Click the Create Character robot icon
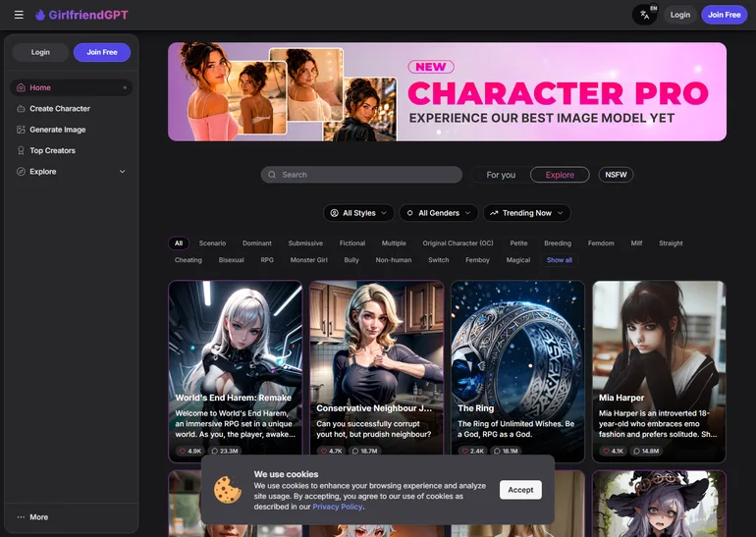This screenshot has width=756, height=537. click(x=21, y=109)
